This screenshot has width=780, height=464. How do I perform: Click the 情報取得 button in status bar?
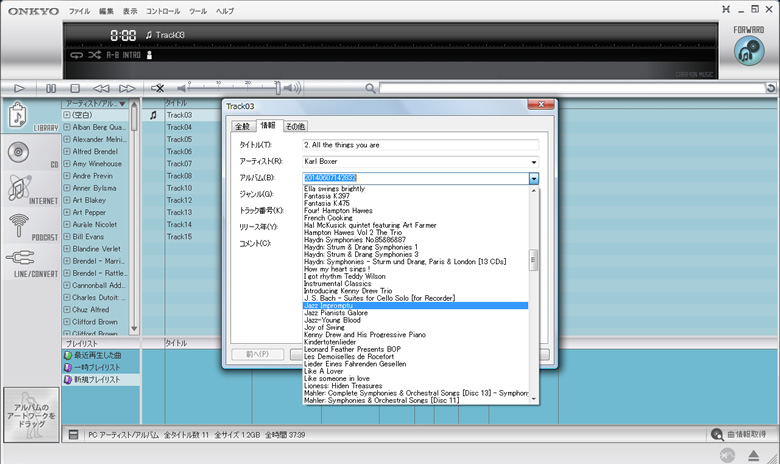pyautogui.click(x=739, y=435)
